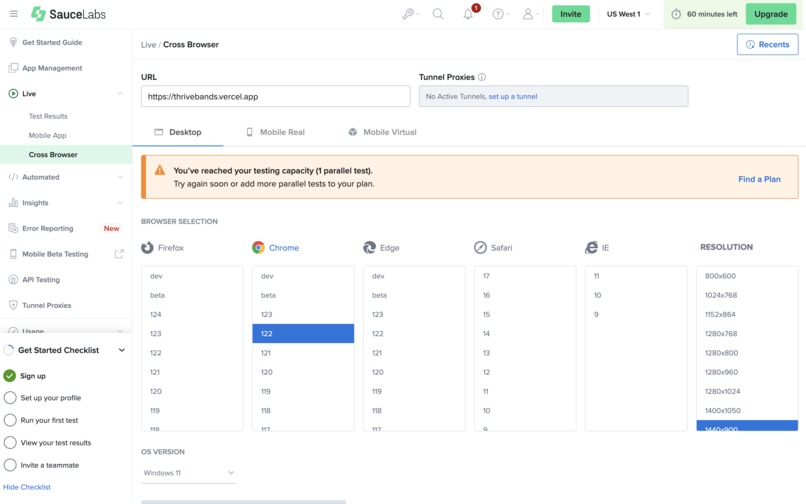The width and height of the screenshot is (806, 504).
Task: Open the help question mark icon
Action: point(499,14)
